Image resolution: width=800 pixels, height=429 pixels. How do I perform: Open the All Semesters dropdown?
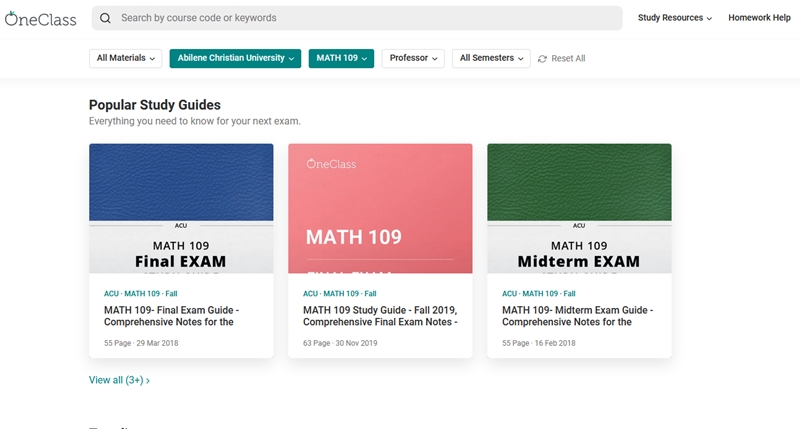click(x=491, y=58)
